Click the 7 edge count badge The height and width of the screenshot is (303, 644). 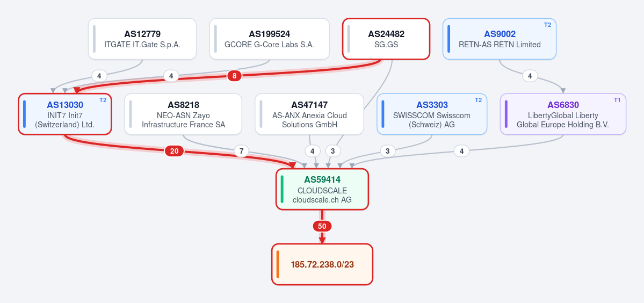(x=241, y=151)
